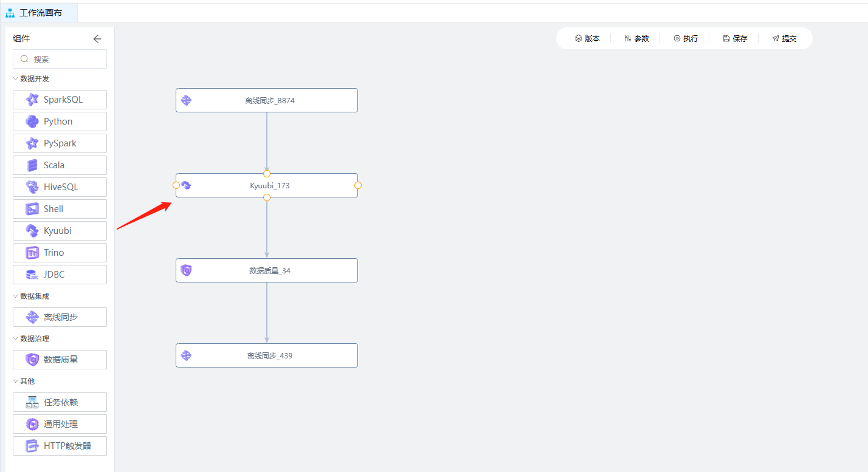Click the 提交 paper plane icon
The width and height of the screenshot is (868, 472).
(776, 38)
